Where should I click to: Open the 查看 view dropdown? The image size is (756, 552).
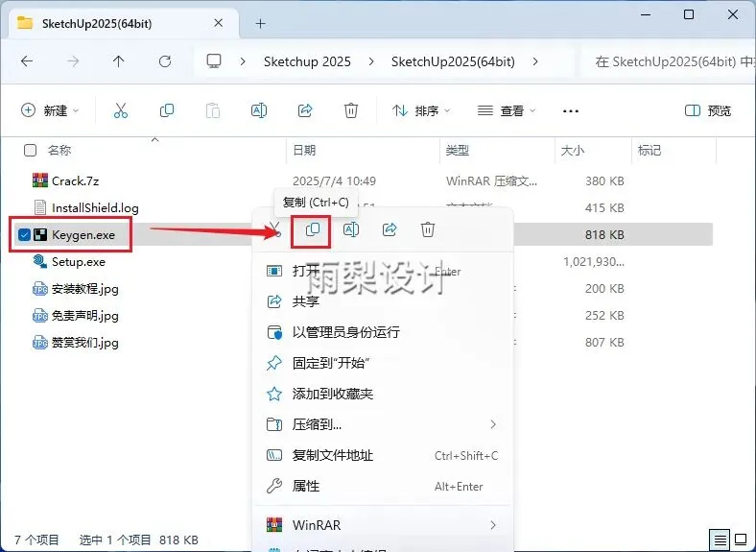point(507,111)
